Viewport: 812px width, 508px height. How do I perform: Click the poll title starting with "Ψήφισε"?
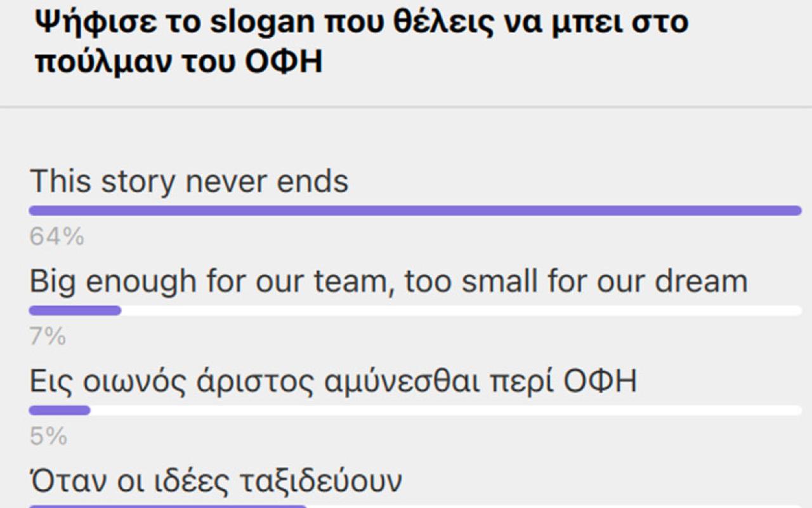click(x=362, y=42)
